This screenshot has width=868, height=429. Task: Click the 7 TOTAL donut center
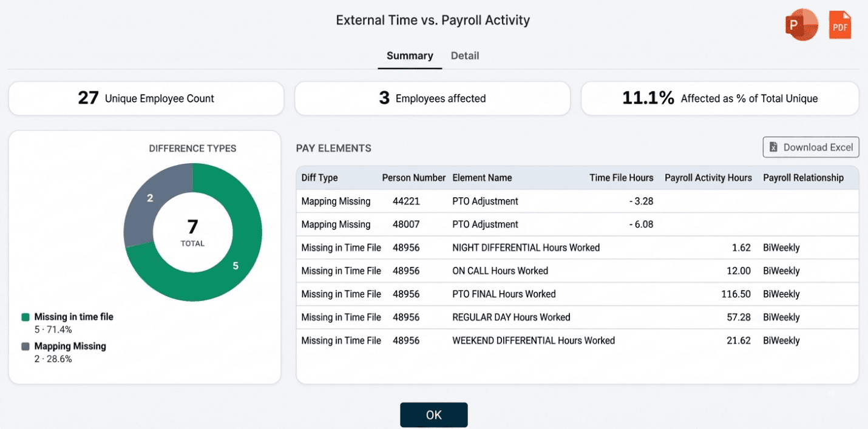[192, 232]
